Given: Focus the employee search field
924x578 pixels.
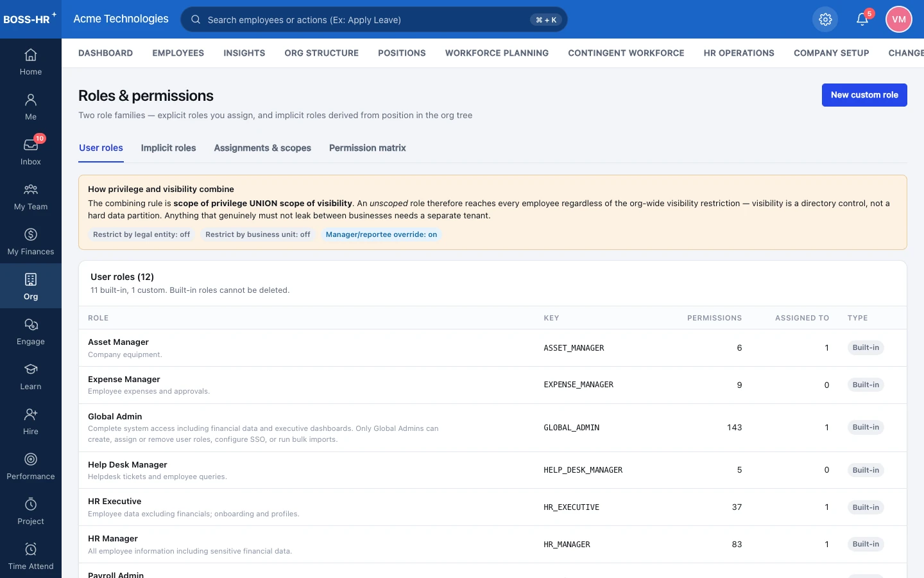Looking at the screenshot, I should coord(374,19).
